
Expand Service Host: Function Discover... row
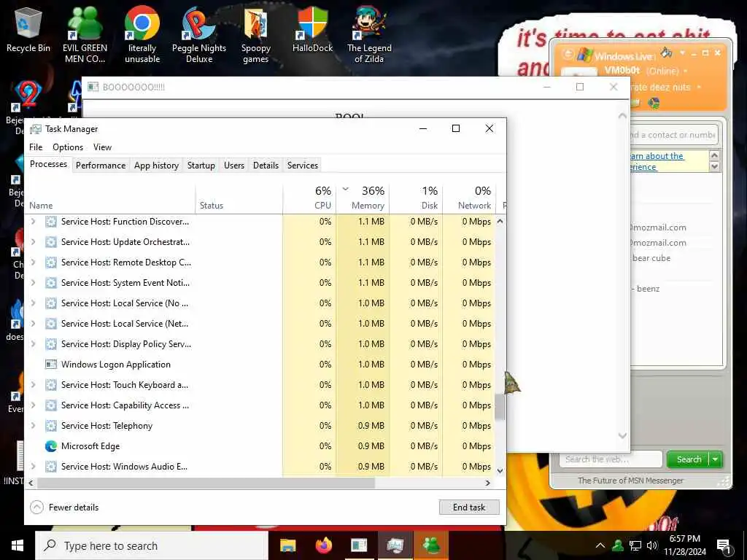click(34, 222)
